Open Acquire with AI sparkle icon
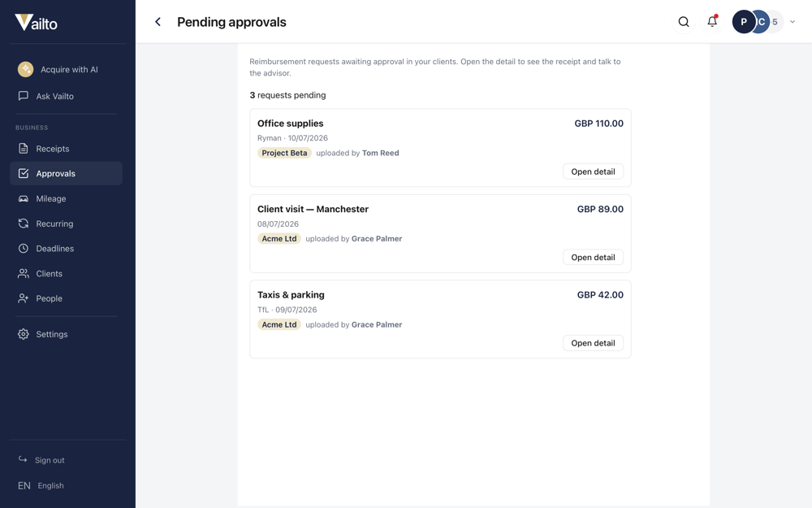The width and height of the screenshot is (812, 508). (x=25, y=69)
